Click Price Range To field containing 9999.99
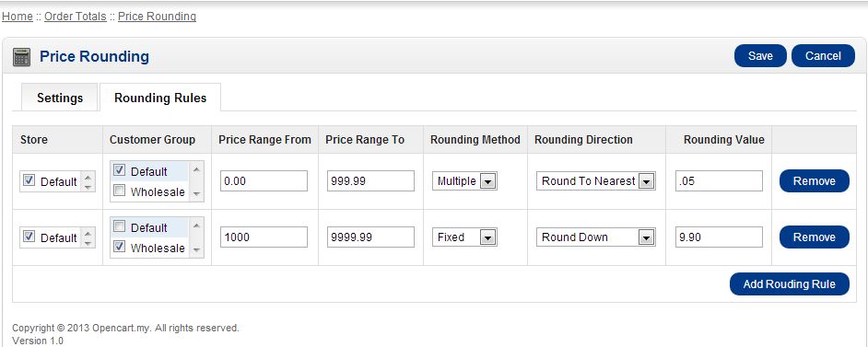868x347 pixels. click(x=371, y=237)
